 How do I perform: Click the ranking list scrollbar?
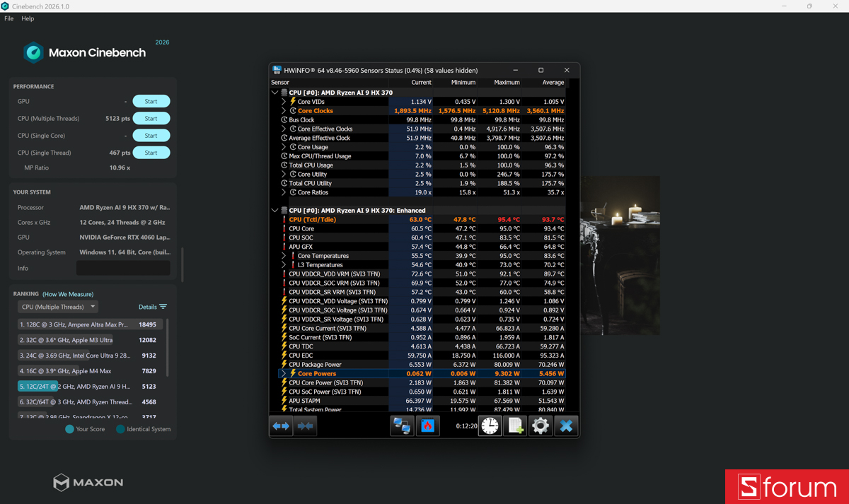(168, 348)
